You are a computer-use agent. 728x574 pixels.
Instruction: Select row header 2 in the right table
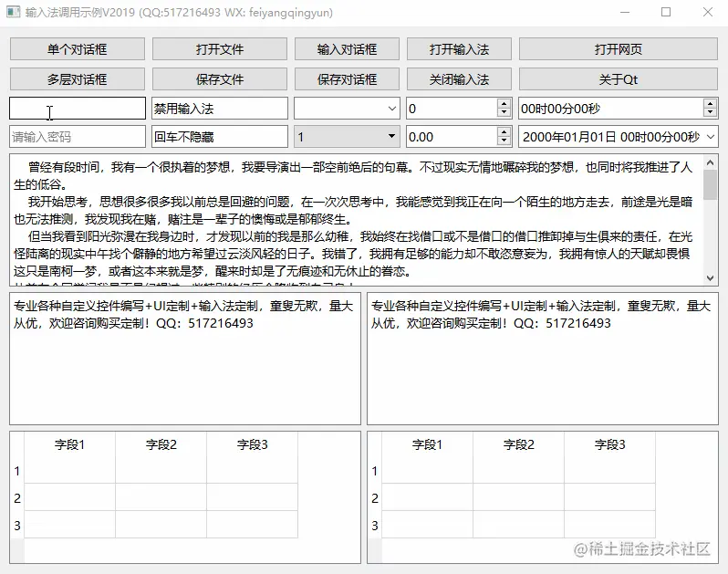tap(375, 498)
